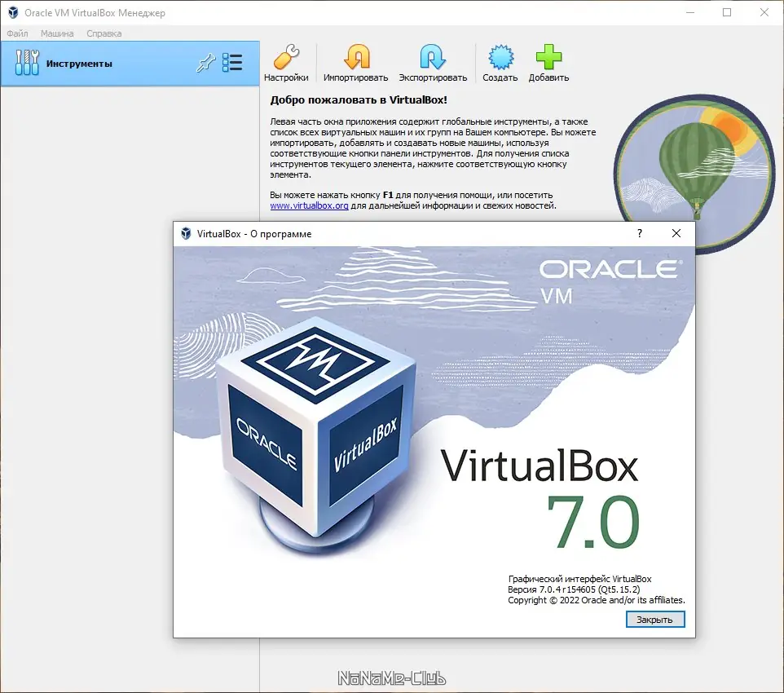The image size is (784, 693).
Task: Follow the www.virtualbox.org link
Action: click(309, 205)
